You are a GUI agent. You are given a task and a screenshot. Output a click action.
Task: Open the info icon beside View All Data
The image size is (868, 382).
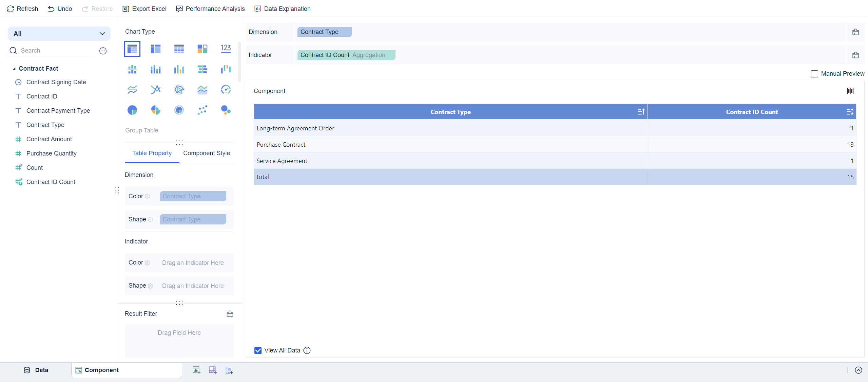[x=307, y=350]
